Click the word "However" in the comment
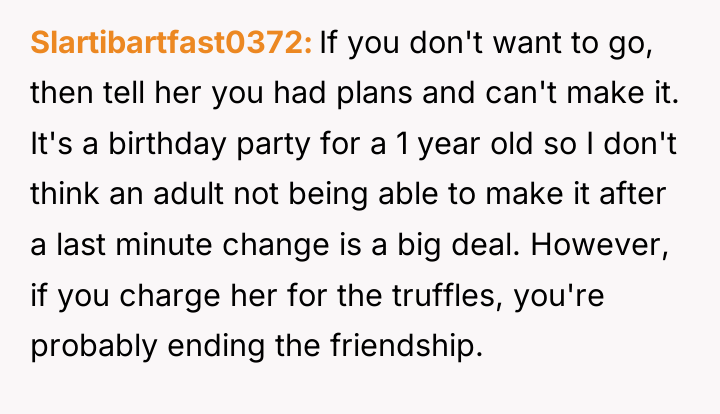Viewport: 720px width, 414px height. click(x=599, y=245)
